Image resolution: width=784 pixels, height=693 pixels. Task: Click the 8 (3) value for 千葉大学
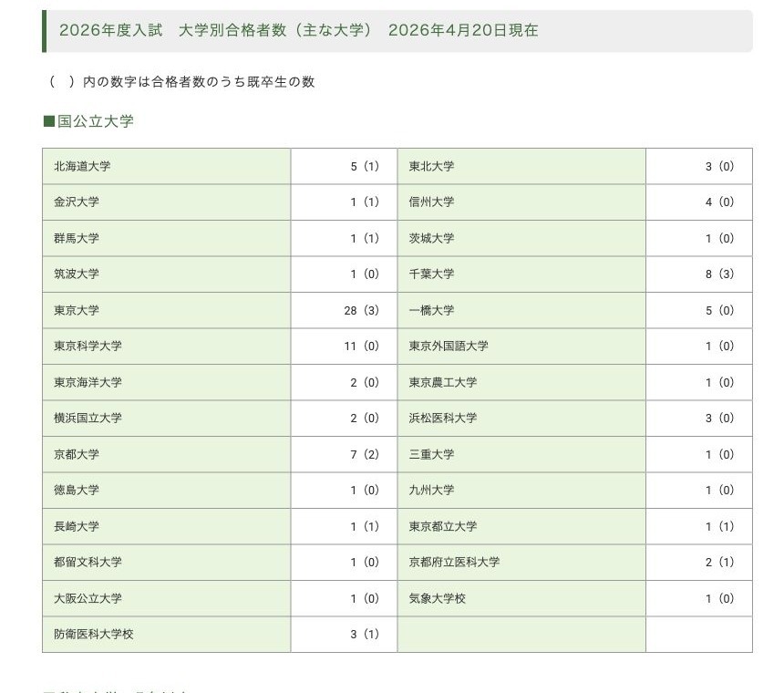(719, 274)
